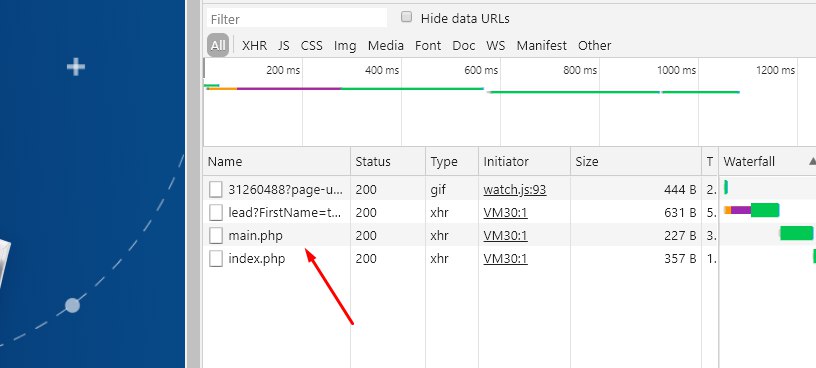Screen dimensions: 816x368
Task: Open VM30:1 initiator link for index.php
Action: (x=505, y=258)
